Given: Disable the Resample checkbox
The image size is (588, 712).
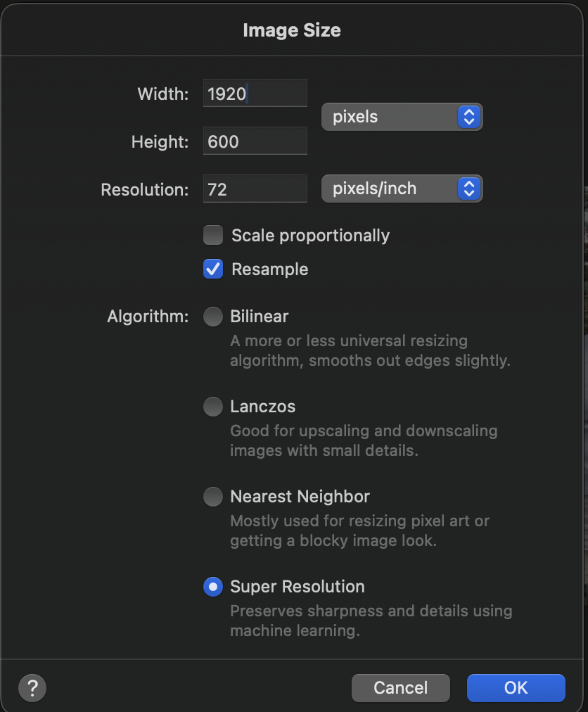Looking at the screenshot, I should tap(213, 269).
